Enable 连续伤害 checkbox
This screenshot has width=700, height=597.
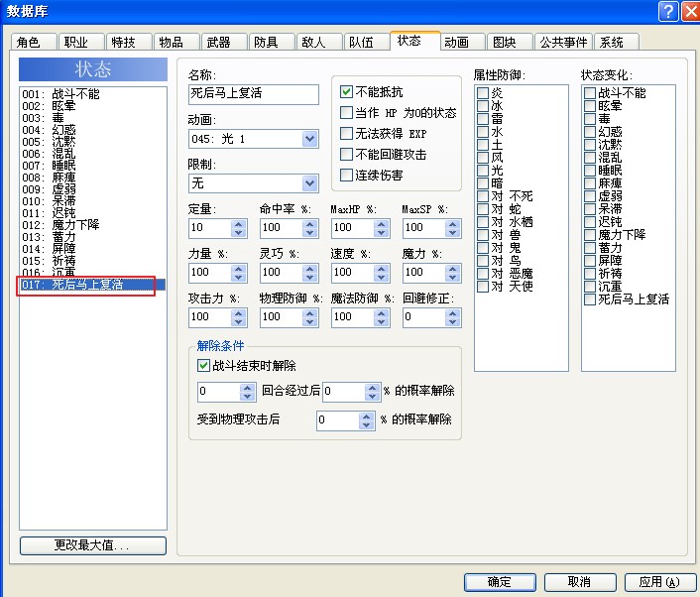[x=346, y=176]
